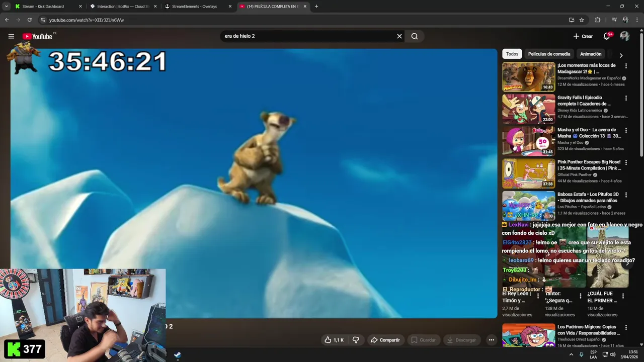Open more actions under the video
Screen dimensions: 644x362
coord(492,340)
